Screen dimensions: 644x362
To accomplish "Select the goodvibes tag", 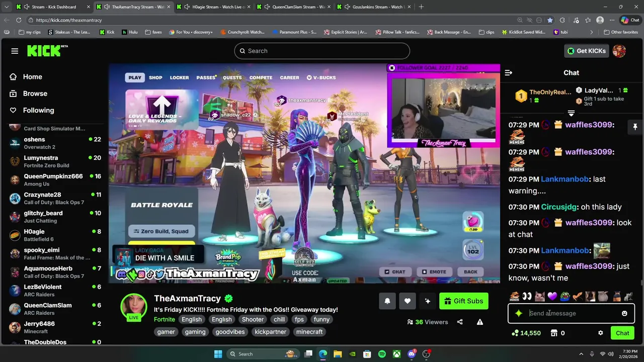I will pos(230,332).
